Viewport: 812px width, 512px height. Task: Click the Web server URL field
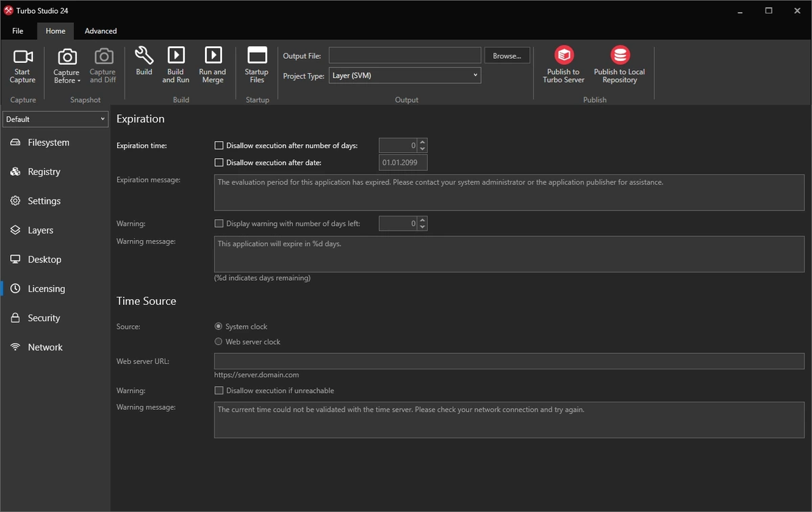point(509,360)
